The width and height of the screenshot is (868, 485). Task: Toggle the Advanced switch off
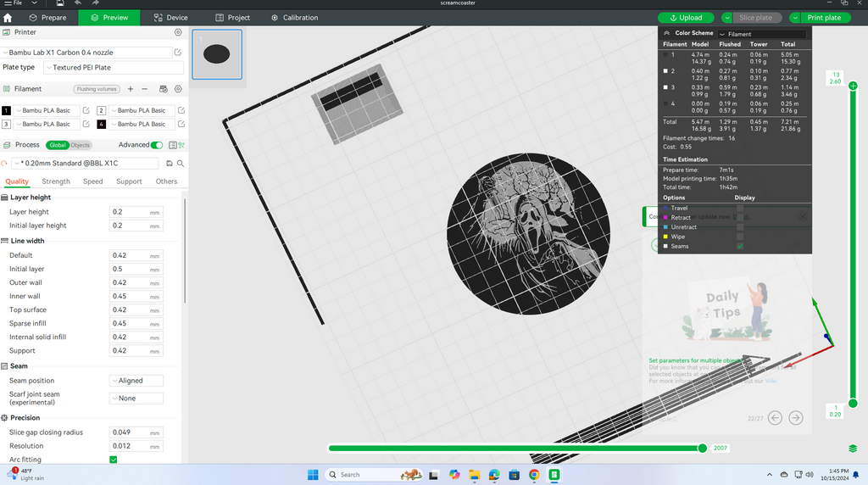coord(157,145)
